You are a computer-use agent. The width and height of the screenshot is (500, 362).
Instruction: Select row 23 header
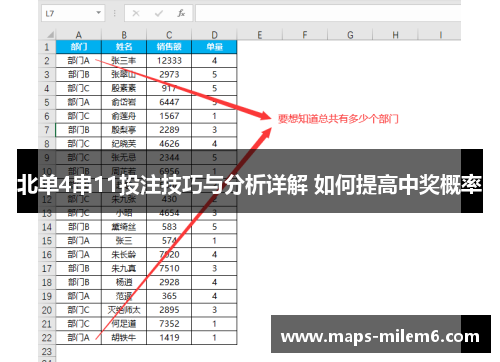[x=47, y=351]
